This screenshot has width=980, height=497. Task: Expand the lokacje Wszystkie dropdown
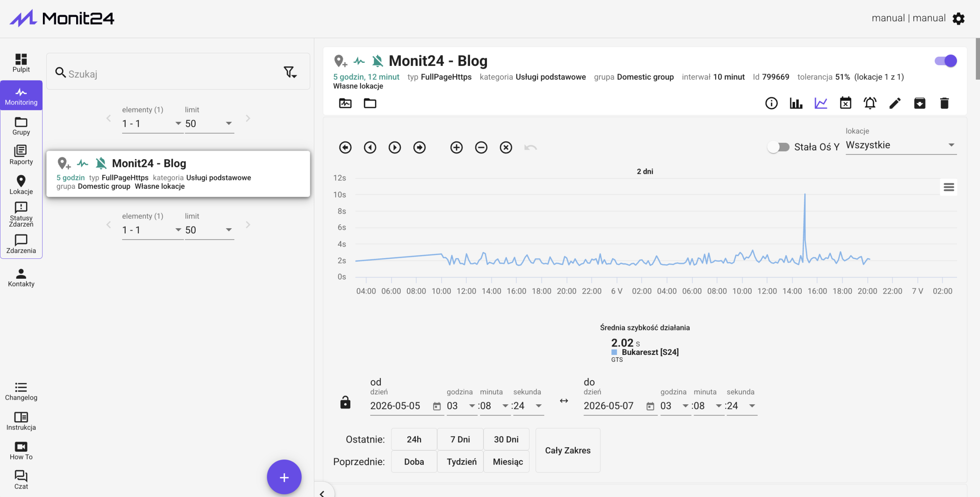(901, 145)
